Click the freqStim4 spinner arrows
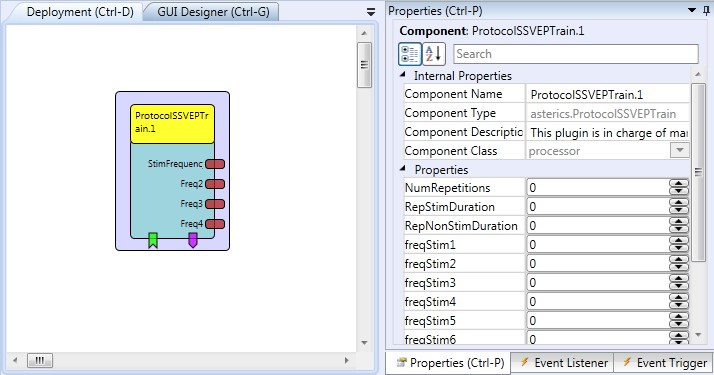The width and height of the screenshot is (714, 375). click(x=678, y=302)
